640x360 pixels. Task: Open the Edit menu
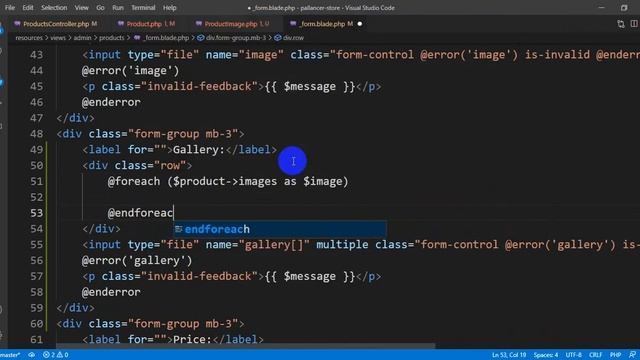coord(28,8)
